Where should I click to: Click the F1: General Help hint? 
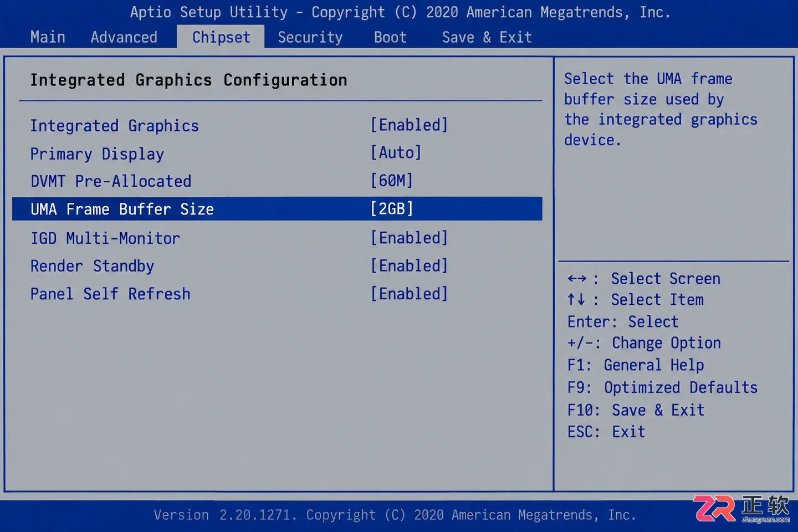click(x=636, y=365)
